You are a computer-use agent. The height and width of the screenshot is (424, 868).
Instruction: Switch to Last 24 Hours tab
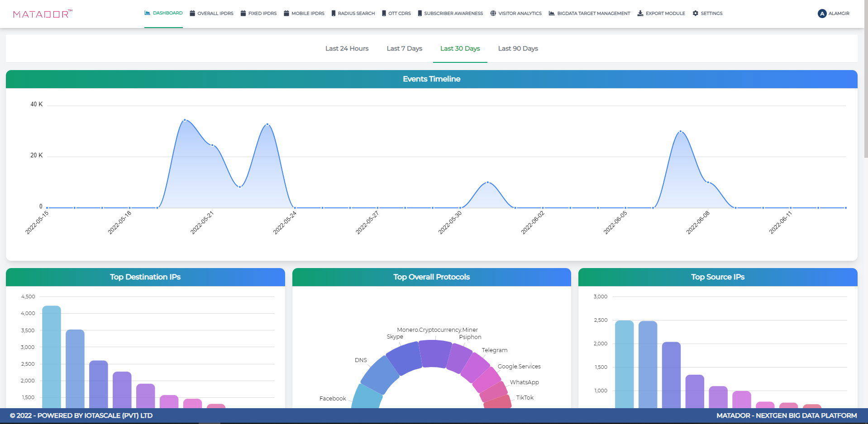[347, 49]
